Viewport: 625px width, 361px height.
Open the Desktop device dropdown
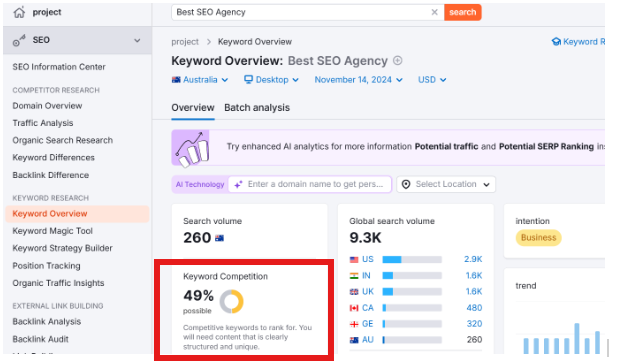point(271,80)
